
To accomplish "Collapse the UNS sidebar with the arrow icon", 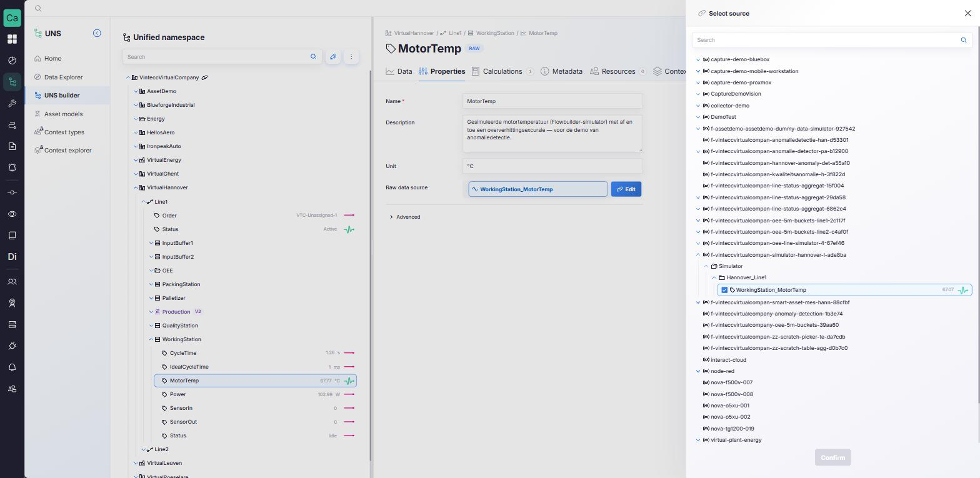I will [97, 33].
